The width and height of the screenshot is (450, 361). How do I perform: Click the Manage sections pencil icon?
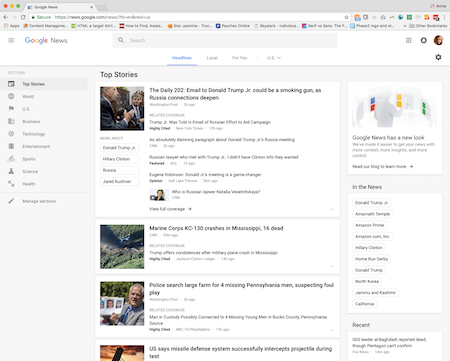click(x=11, y=201)
